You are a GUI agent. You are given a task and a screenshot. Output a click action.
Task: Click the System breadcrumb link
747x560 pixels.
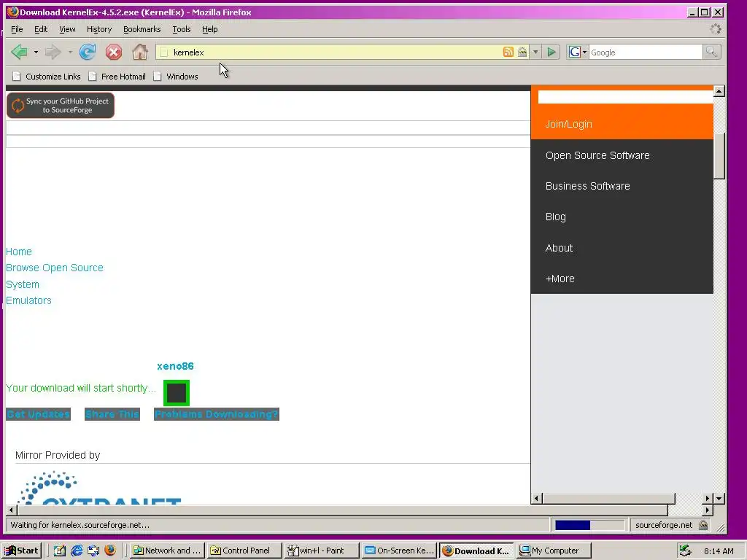pos(23,284)
